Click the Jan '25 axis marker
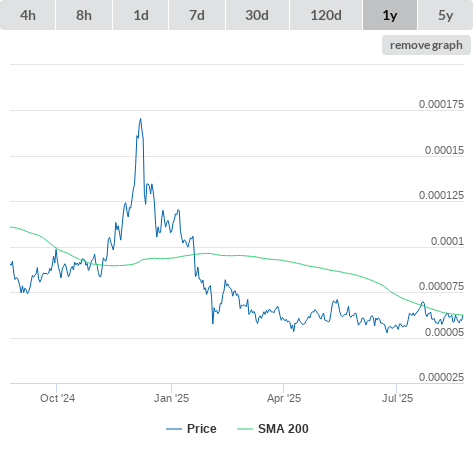The height and width of the screenshot is (455, 474). pos(171,398)
